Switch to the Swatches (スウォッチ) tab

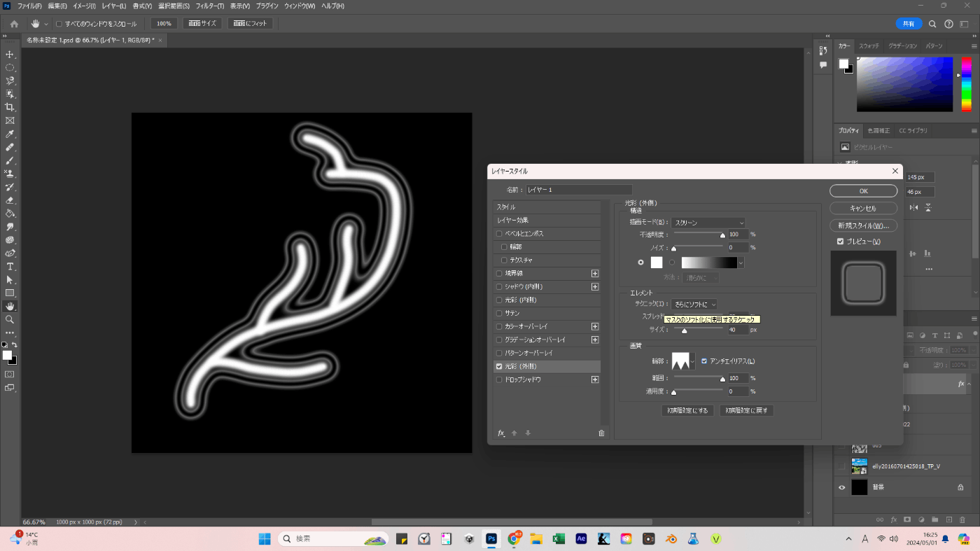(x=869, y=46)
